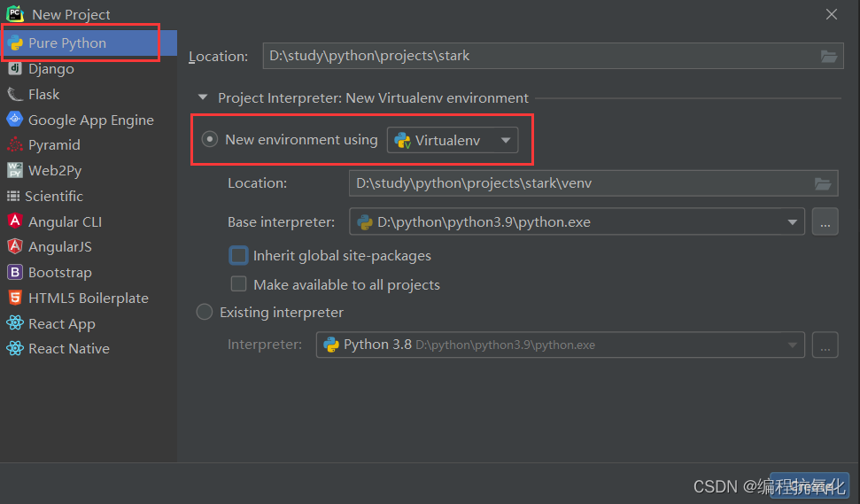The width and height of the screenshot is (860, 504).
Task: Click the project Location path field
Action: point(553,56)
